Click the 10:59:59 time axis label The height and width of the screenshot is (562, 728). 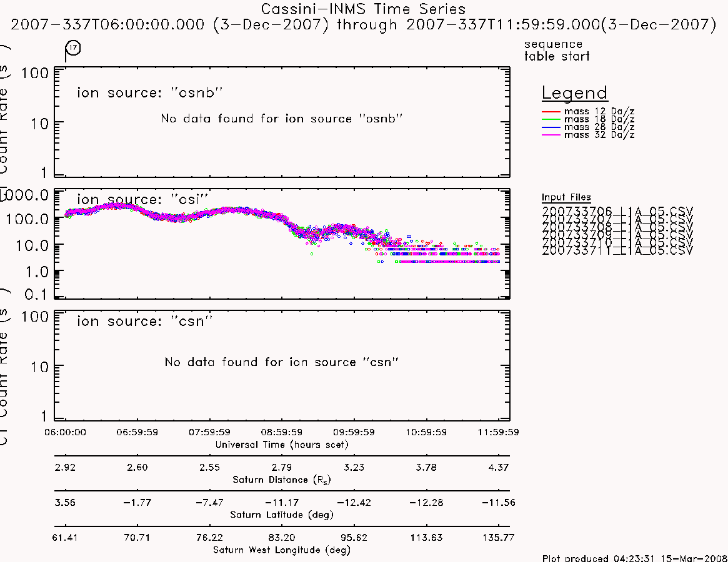point(426,432)
